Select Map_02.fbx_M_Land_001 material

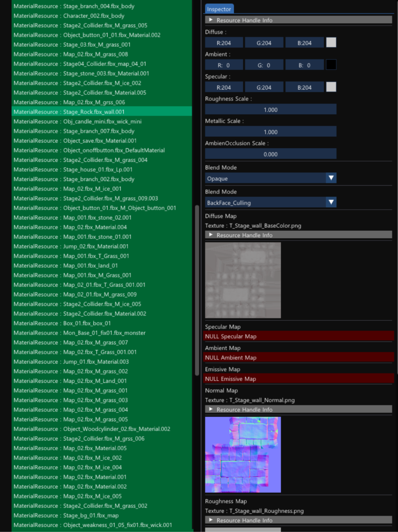102,381
